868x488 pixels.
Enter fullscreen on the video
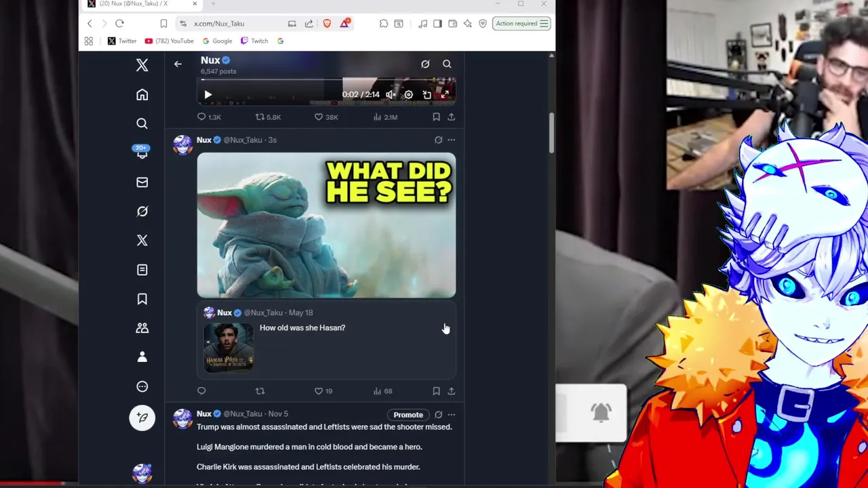pos(444,95)
